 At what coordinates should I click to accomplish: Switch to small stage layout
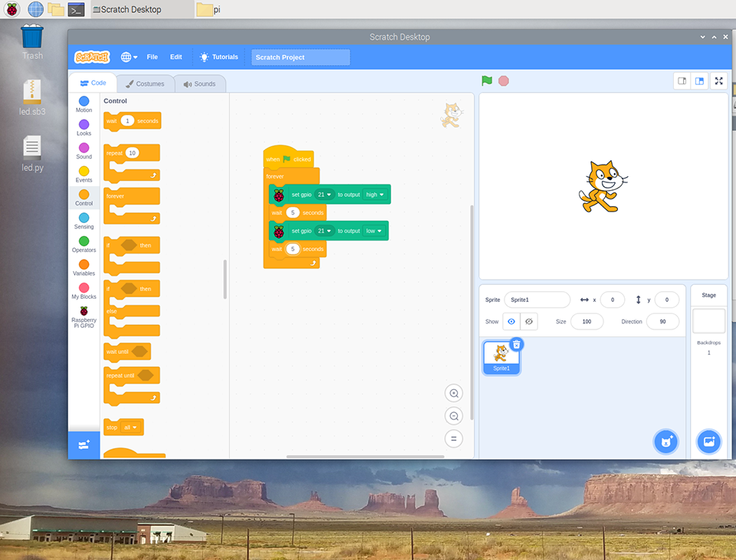682,80
